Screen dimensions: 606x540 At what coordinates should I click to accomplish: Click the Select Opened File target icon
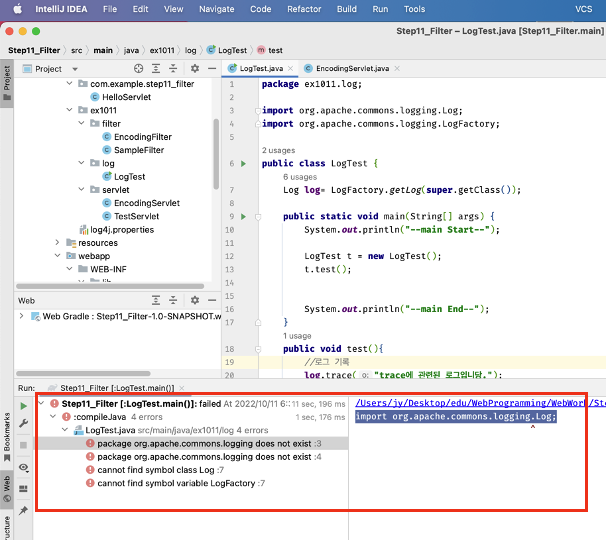coord(138,69)
